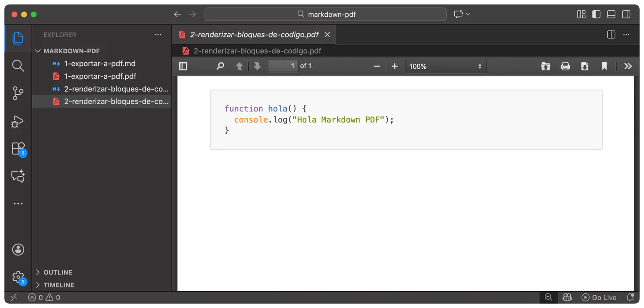Open the 100% zoom level dropdown
This screenshot has height=308, width=644.
click(446, 66)
